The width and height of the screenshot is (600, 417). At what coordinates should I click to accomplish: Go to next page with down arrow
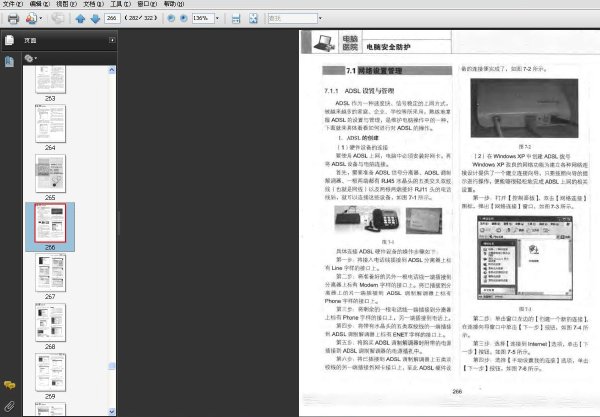point(95,18)
